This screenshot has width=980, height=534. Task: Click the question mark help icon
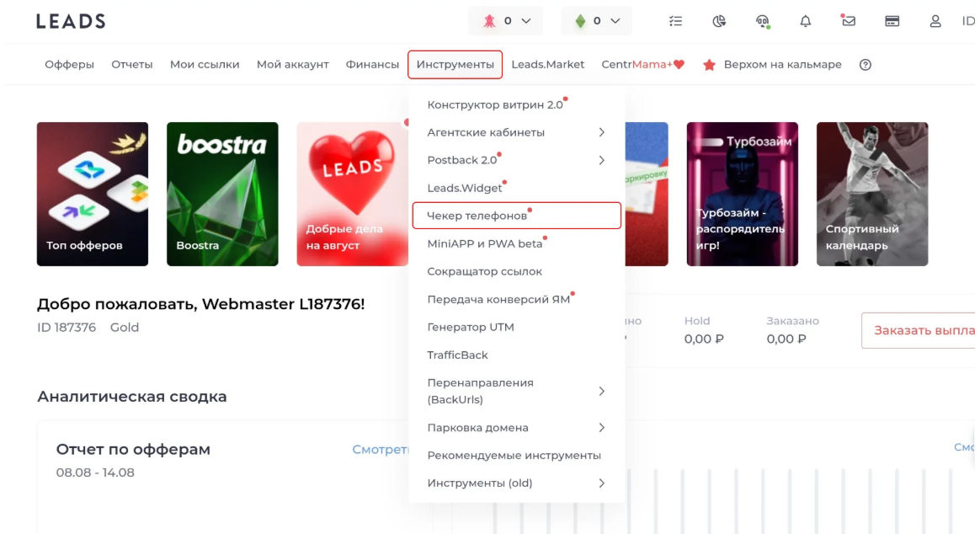point(865,64)
